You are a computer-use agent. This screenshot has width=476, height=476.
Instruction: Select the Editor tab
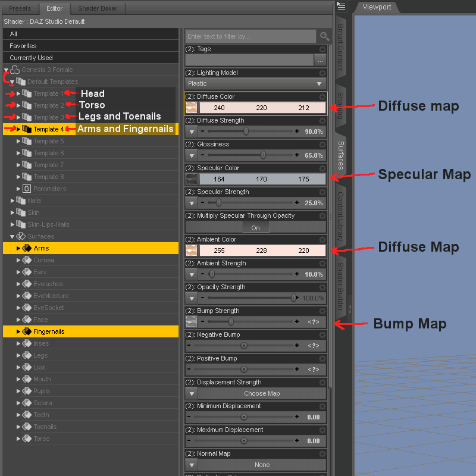pos(54,8)
